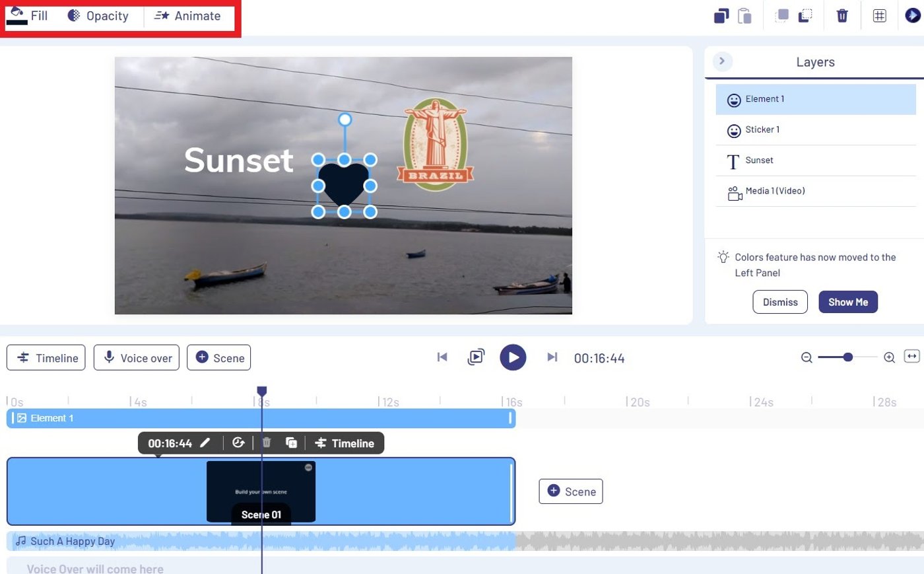Click the paste icon in top toolbar
The image size is (924, 574).
tap(745, 15)
